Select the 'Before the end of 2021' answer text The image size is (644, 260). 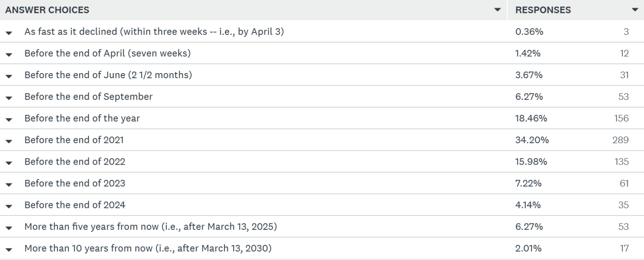coord(74,140)
